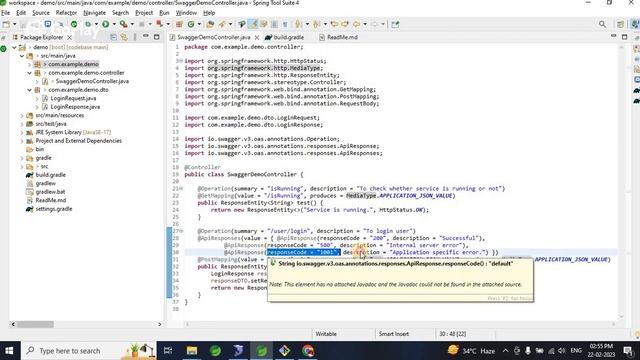The image size is (640, 360).
Task: Open the Back history dropdown arrow
Action: pos(365,24)
